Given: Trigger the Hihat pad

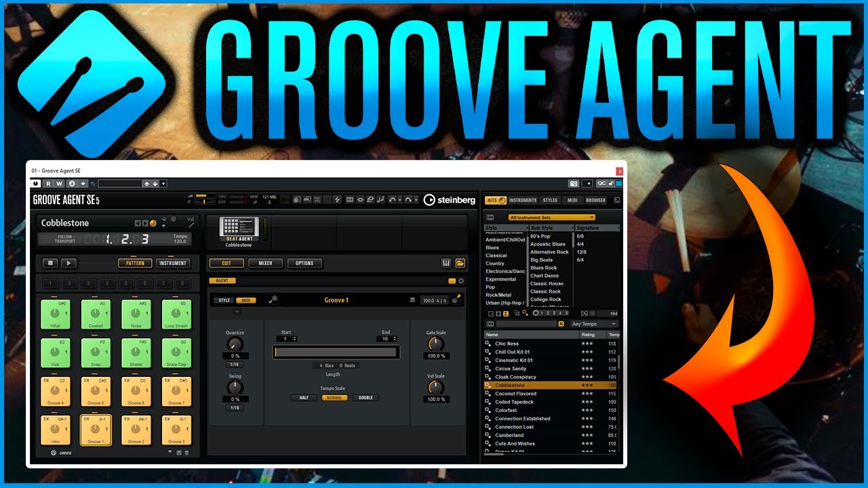Looking at the screenshot, I should [55, 314].
